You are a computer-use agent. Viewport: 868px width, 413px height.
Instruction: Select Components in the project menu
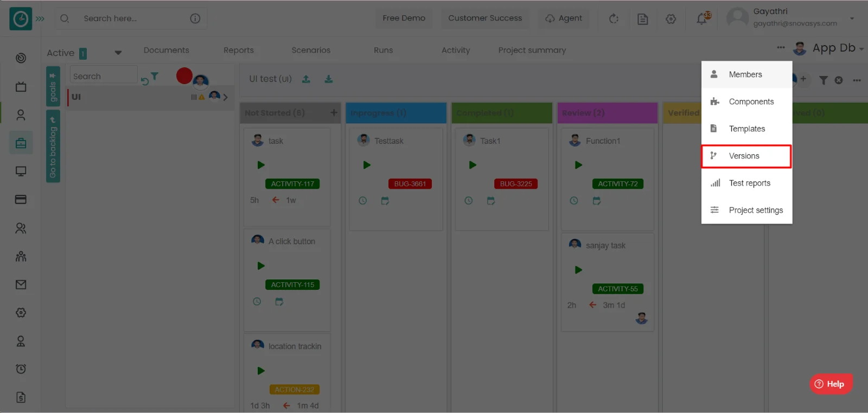click(x=746, y=101)
